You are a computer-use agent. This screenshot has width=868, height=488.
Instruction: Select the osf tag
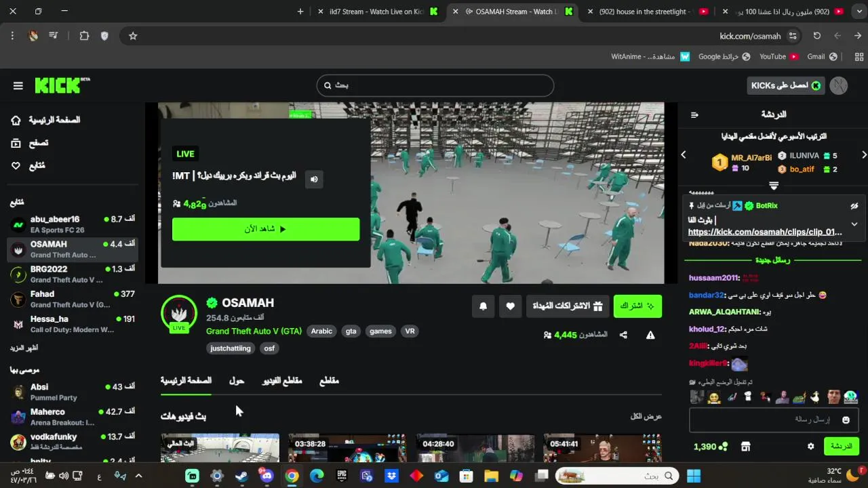269,348
